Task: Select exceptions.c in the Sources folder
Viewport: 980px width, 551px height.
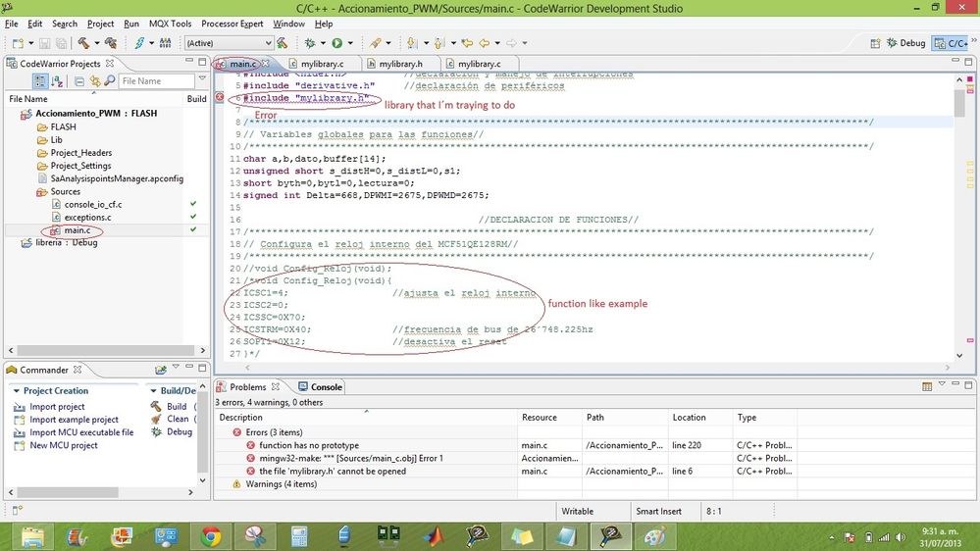Action: (x=87, y=218)
